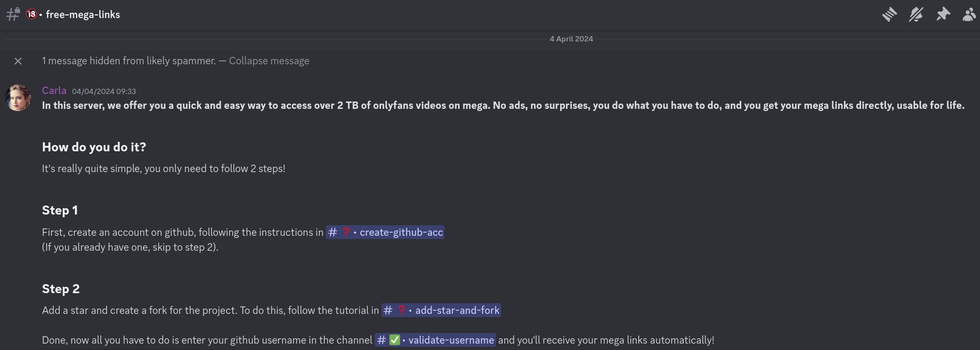Click text 'It's really quite simple' line
This screenshot has width=980, height=350.
tap(164, 168)
